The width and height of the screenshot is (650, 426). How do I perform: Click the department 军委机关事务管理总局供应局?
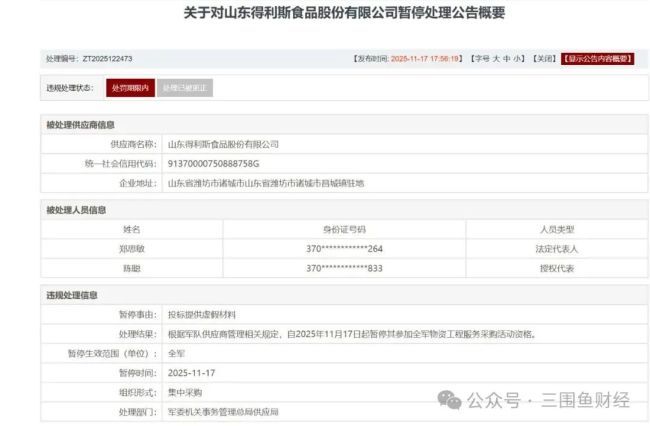point(223,412)
